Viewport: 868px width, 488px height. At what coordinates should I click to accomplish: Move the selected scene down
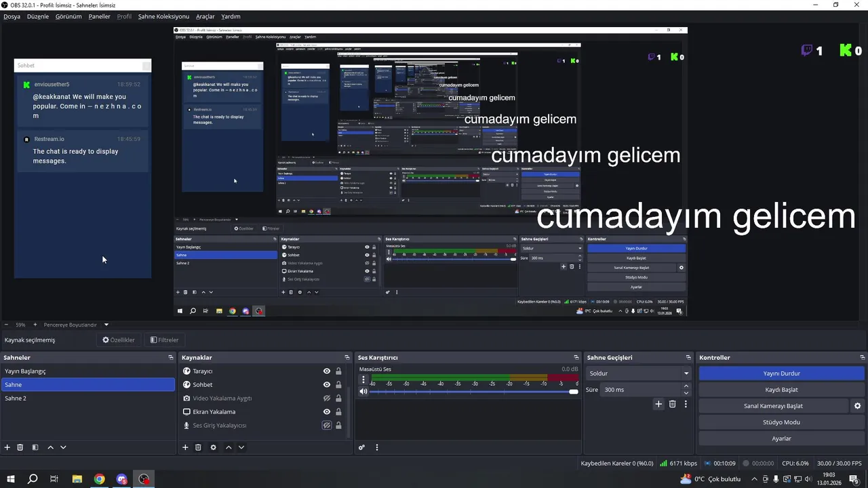(x=63, y=447)
